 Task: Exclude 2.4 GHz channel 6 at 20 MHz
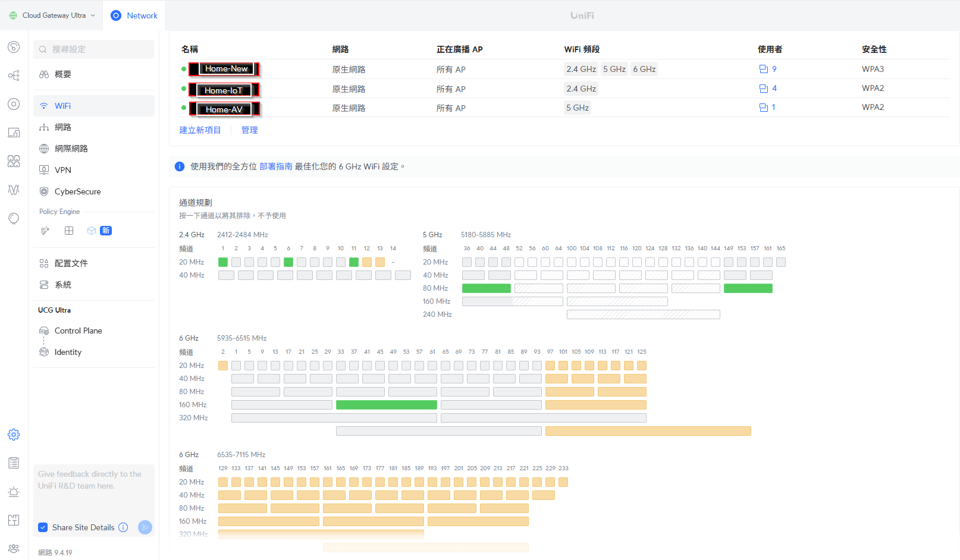288,262
